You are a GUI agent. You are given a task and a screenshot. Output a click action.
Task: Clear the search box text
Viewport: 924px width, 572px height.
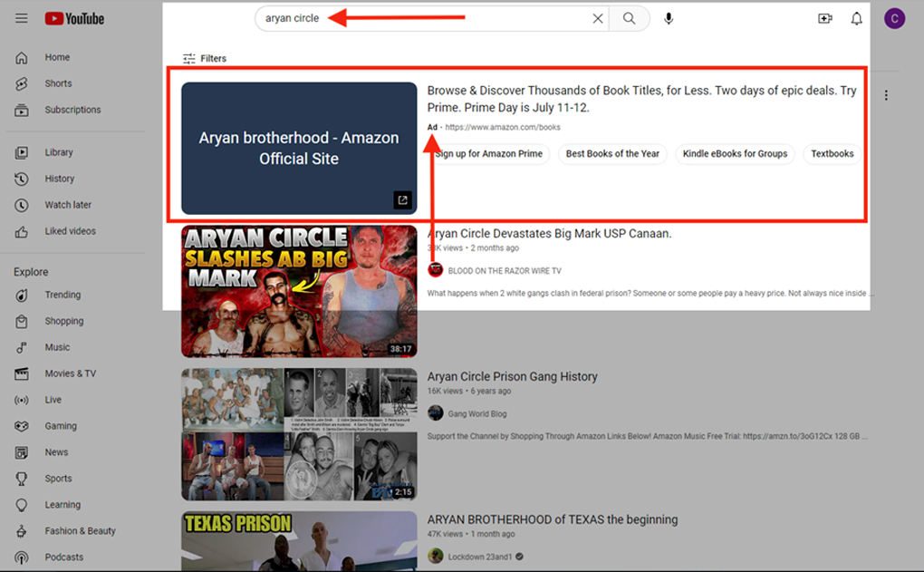597,18
